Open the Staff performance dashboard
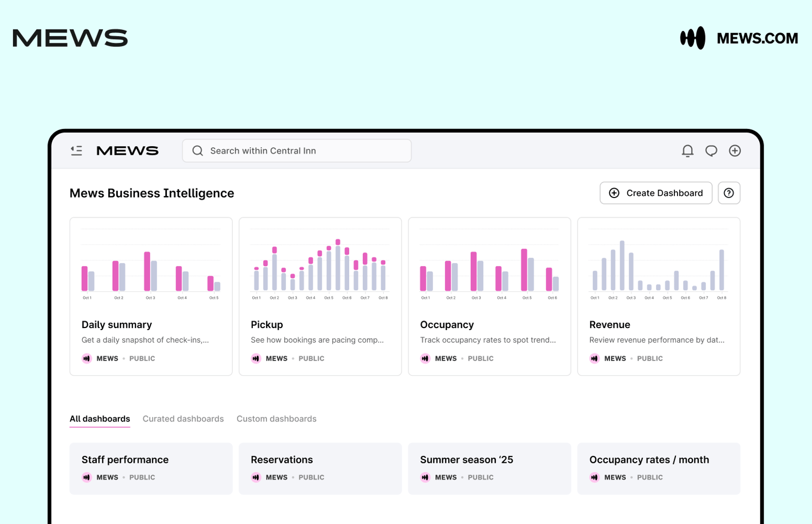This screenshot has width=812, height=524. (151, 469)
